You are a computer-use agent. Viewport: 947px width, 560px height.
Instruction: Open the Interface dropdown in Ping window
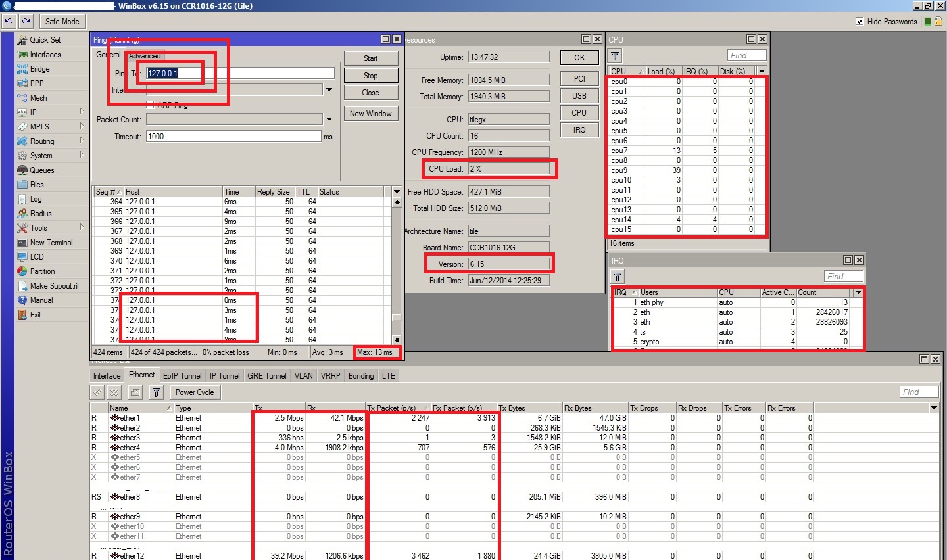point(329,90)
